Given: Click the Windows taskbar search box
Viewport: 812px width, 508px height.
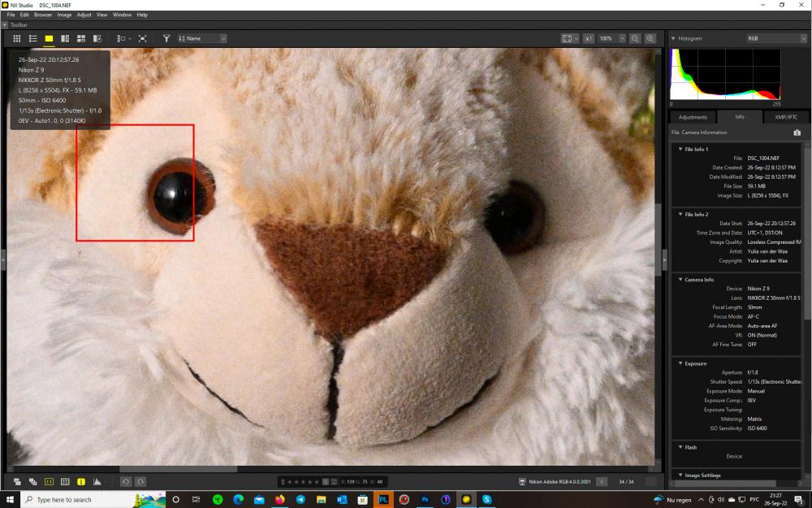Looking at the screenshot, I should pos(93,500).
